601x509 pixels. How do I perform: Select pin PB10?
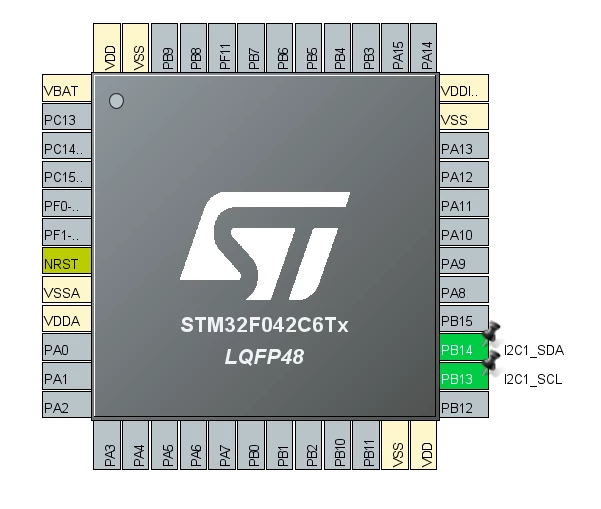[x=337, y=445]
